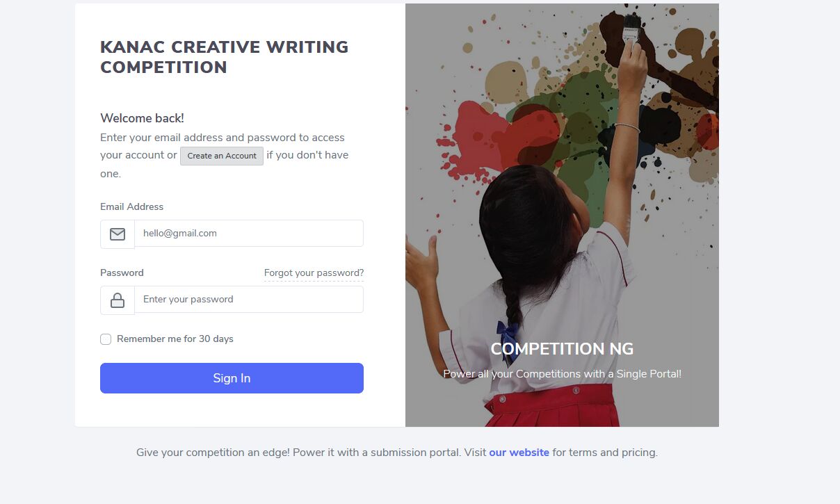The height and width of the screenshot is (504, 840).
Task: Follow the 'Forgot your password?' link
Action: (314, 273)
